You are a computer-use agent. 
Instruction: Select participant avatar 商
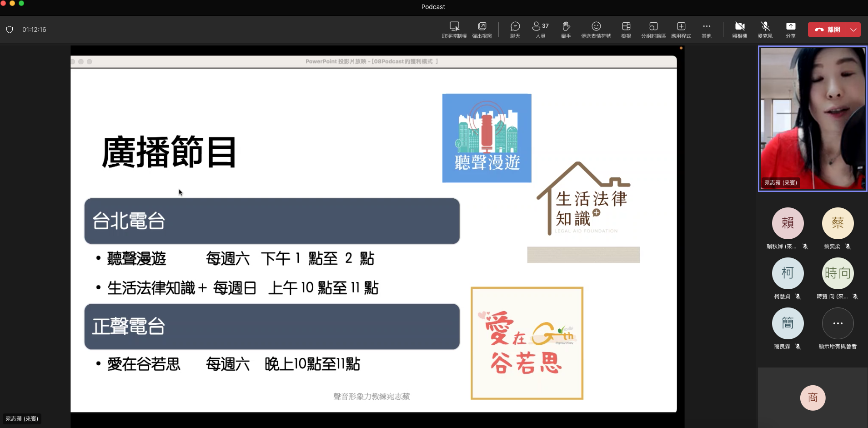(813, 398)
